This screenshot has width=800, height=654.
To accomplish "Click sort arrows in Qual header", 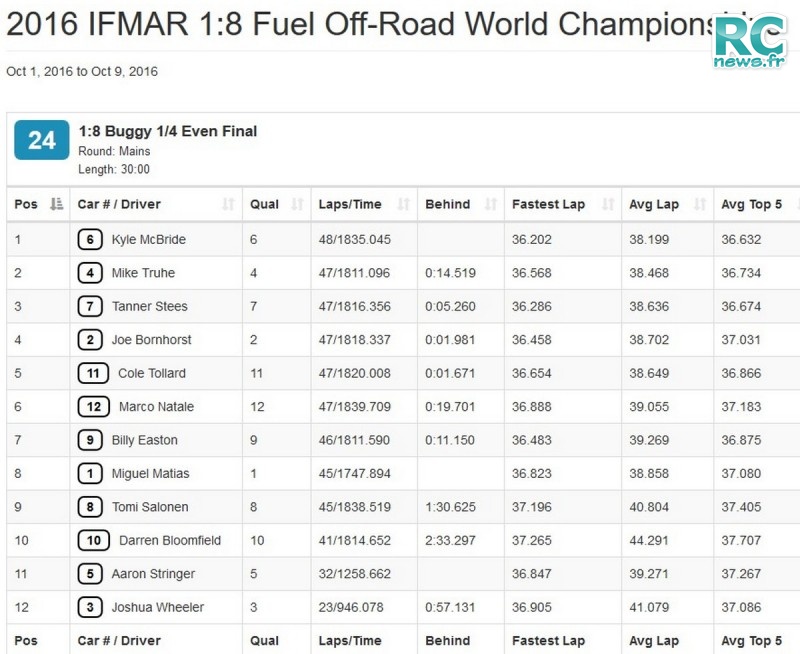I will pyautogui.click(x=297, y=204).
